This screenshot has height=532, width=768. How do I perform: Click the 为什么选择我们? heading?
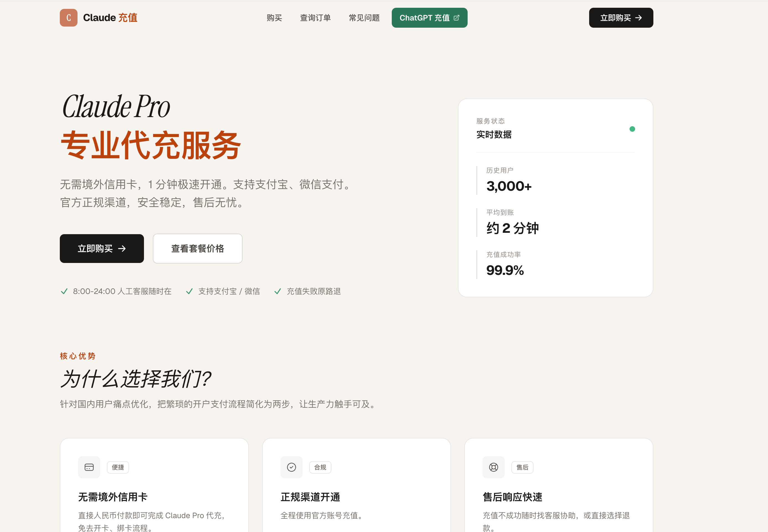[136, 379]
